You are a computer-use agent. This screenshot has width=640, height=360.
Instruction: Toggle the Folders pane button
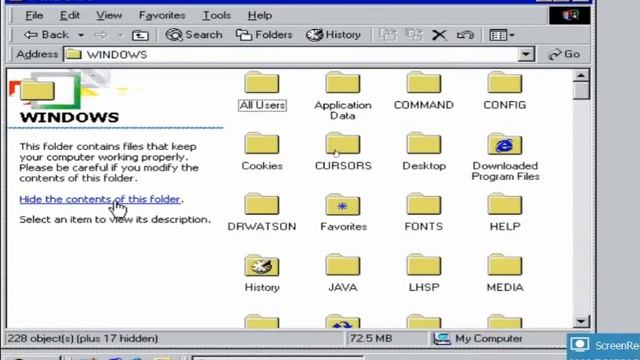pyautogui.click(x=264, y=35)
